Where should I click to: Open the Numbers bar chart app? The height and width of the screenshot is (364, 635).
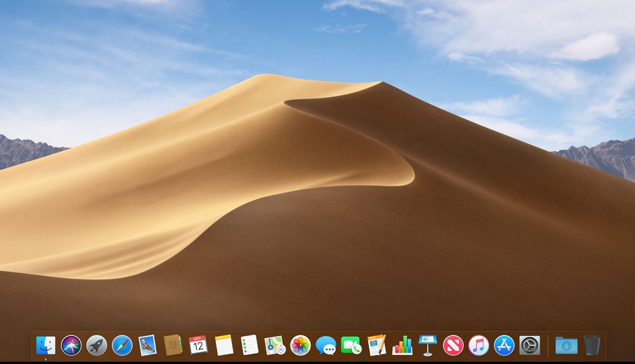[x=402, y=345]
